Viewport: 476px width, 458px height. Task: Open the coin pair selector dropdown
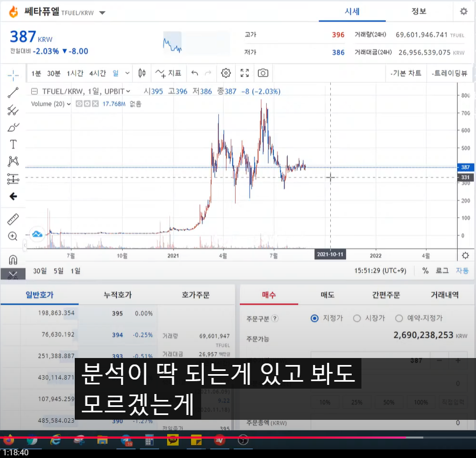click(102, 13)
